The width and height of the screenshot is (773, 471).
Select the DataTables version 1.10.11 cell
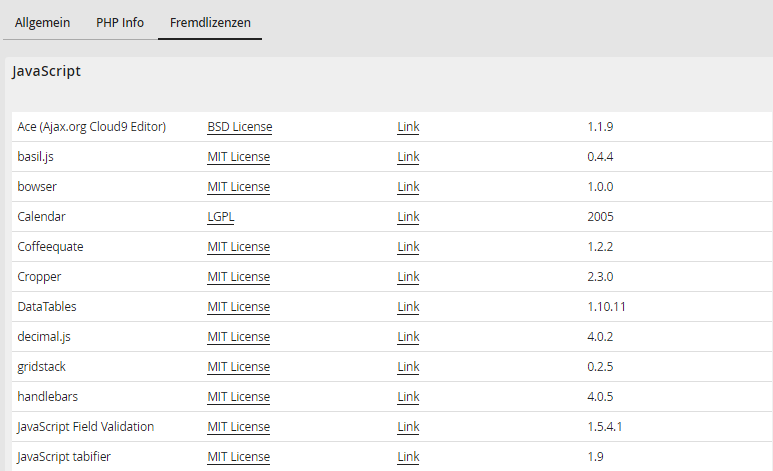coord(607,307)
